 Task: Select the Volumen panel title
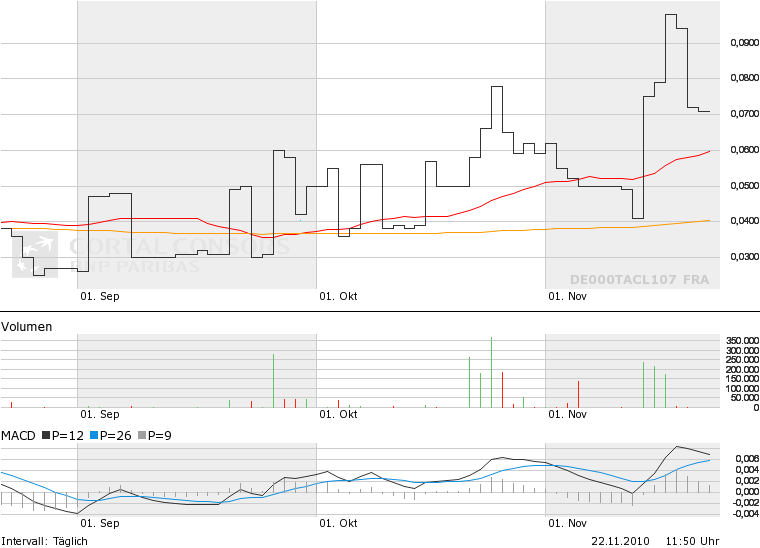[x=27, y=327]
